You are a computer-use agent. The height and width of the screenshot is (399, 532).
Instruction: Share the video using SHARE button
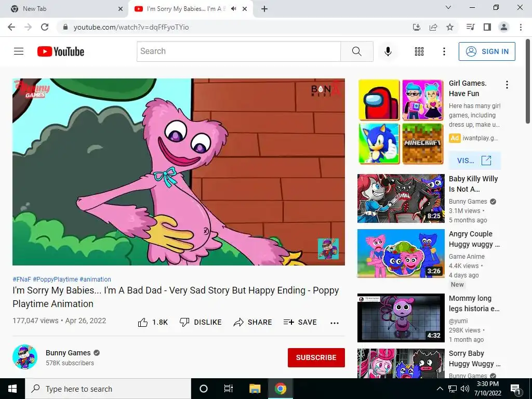[253, 322]
